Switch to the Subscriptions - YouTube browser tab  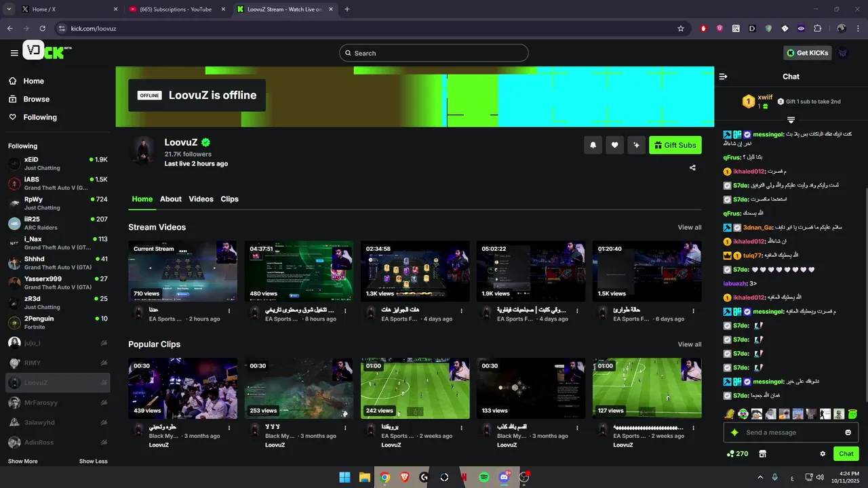(x=176, y=9)
